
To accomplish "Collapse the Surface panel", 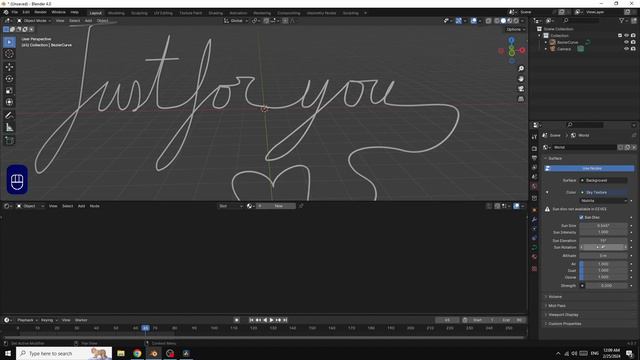I will coord(555,158).
